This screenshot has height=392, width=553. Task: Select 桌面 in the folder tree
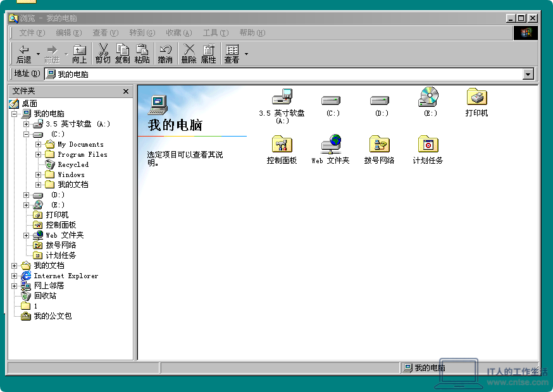click(x=30, y=104)
